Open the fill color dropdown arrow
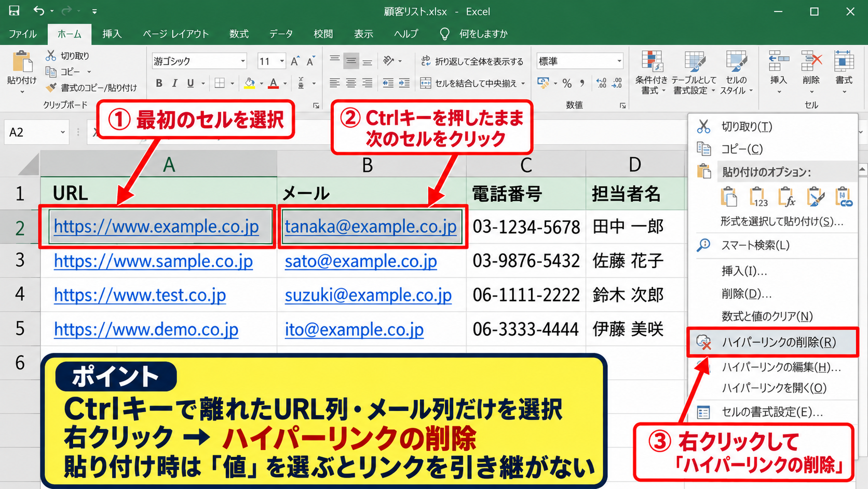 261,83
